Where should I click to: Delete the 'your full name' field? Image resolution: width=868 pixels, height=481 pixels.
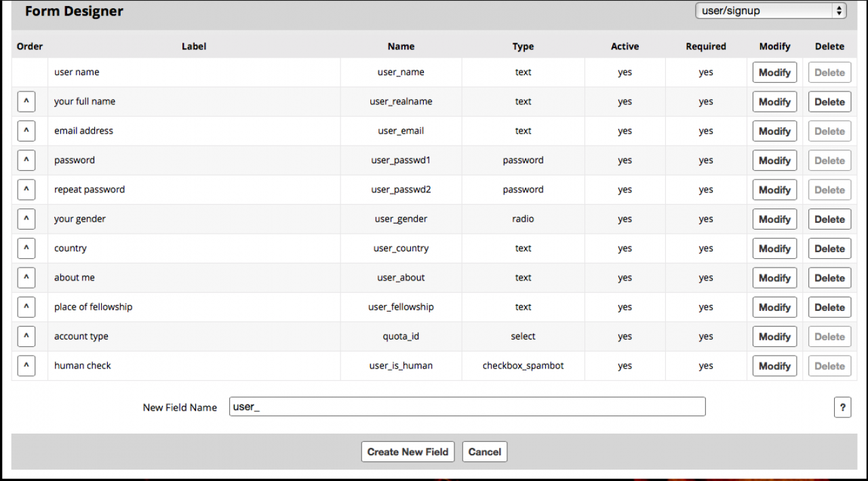click(829, 102)
